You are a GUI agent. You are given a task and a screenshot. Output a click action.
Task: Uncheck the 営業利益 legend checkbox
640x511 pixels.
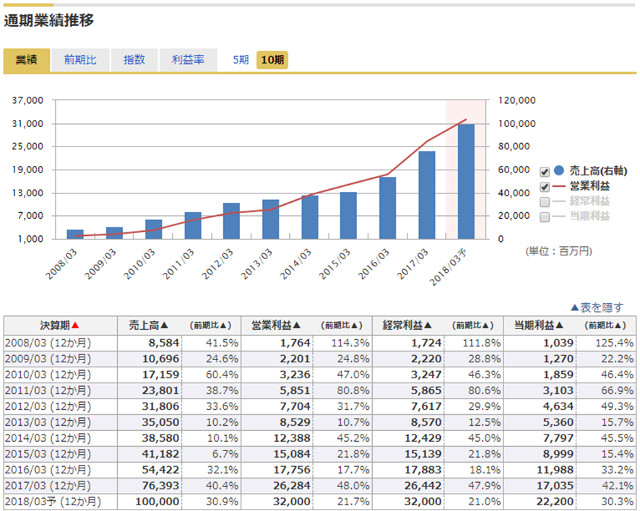coord(544,187)
